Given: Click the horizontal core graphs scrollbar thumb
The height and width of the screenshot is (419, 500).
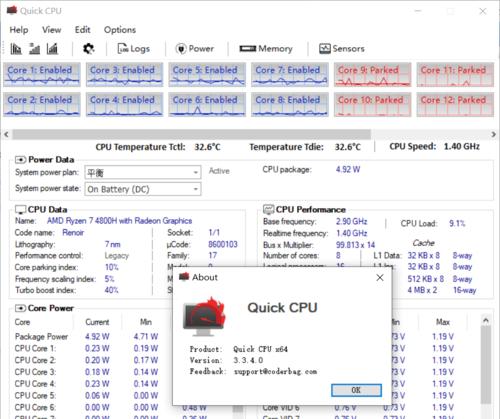Looking at the screenshot, I should coord(192,134).
